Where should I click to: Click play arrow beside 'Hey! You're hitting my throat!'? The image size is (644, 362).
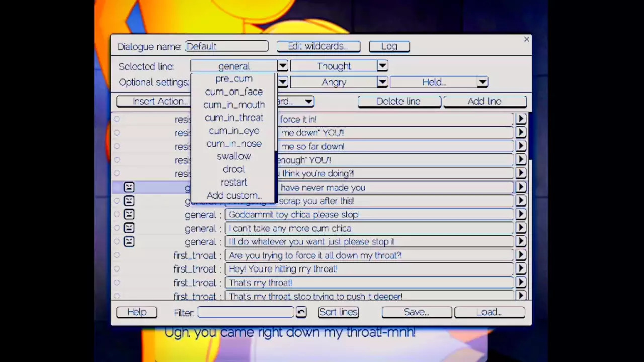(x=521, y=269)
